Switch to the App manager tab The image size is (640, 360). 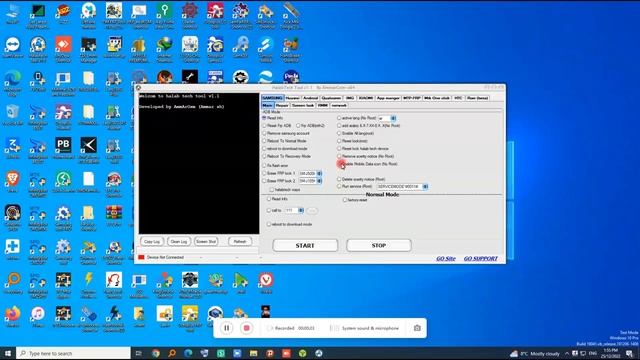point(388,98)
